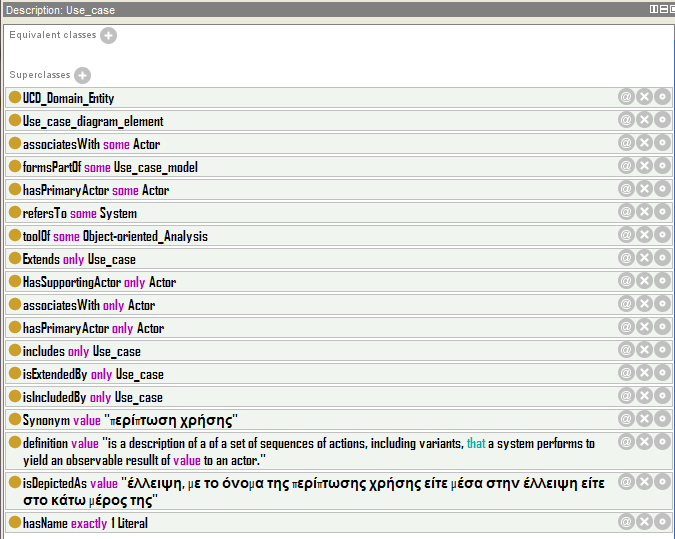Add a new equivalent class
This screenshot has width=675, height=539.
tap(108, 35)
